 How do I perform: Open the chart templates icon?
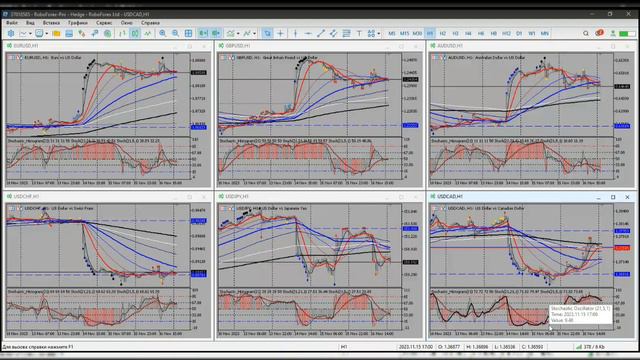[247, 33]
